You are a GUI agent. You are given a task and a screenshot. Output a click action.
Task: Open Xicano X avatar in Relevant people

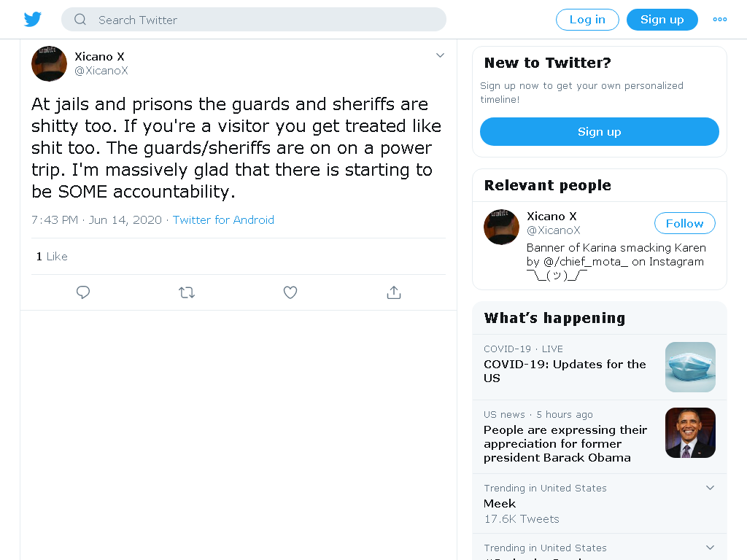point(501,227)
